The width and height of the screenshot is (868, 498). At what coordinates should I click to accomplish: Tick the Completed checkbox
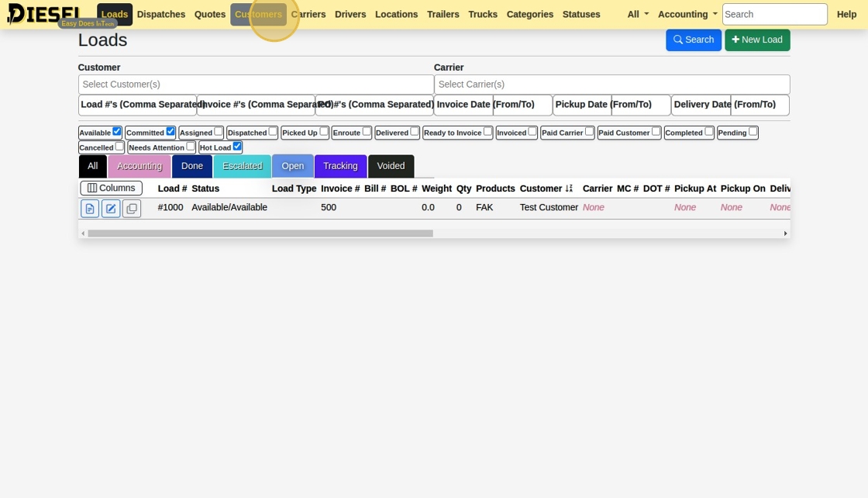click(709, 131)
